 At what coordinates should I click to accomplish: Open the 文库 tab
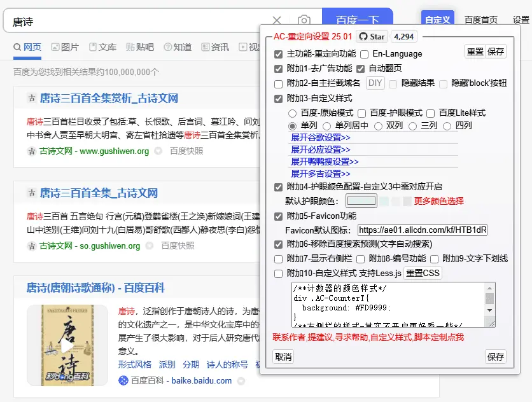[103, 47]
